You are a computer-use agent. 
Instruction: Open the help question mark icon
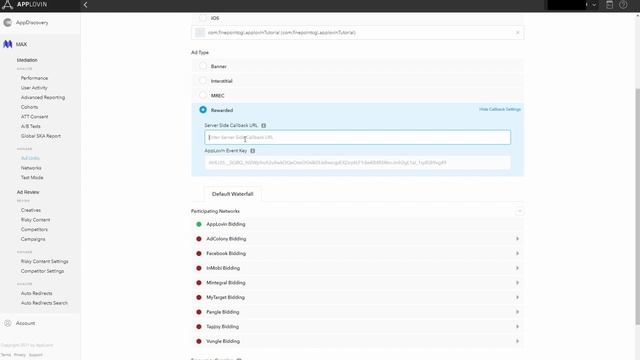623,5
